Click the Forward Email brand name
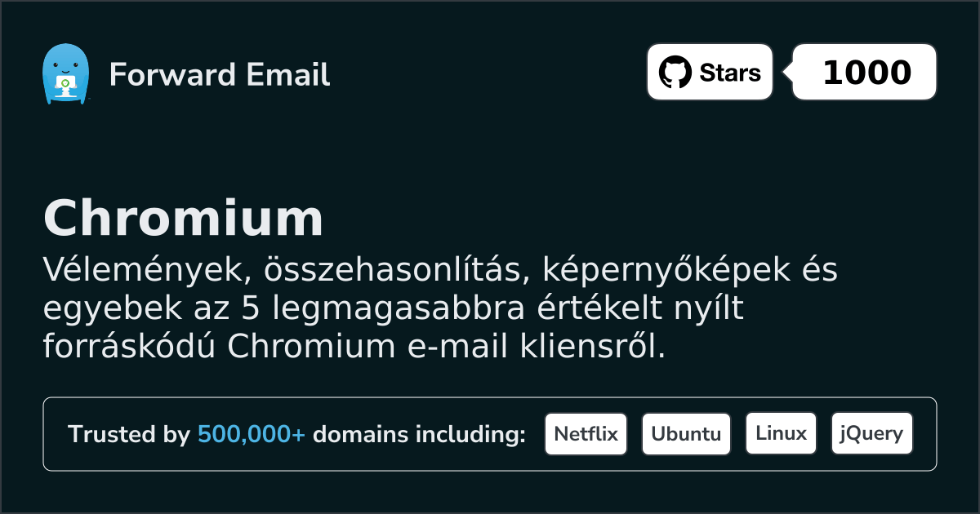This screenshot has height=514, width=980. [x=220, y=75]
